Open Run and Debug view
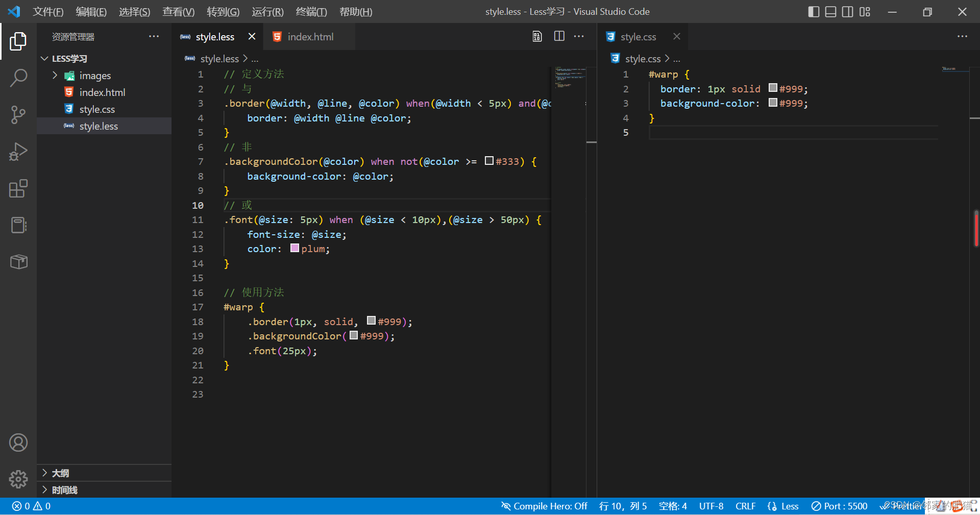The width and height of the screenshot is (980, 515). pyautogui.click(x=18, y=152)
